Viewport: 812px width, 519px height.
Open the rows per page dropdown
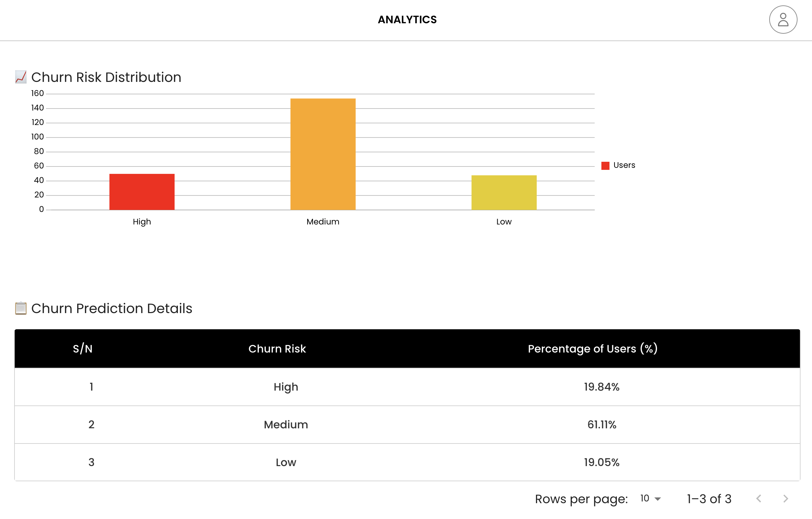click(651, 498)
